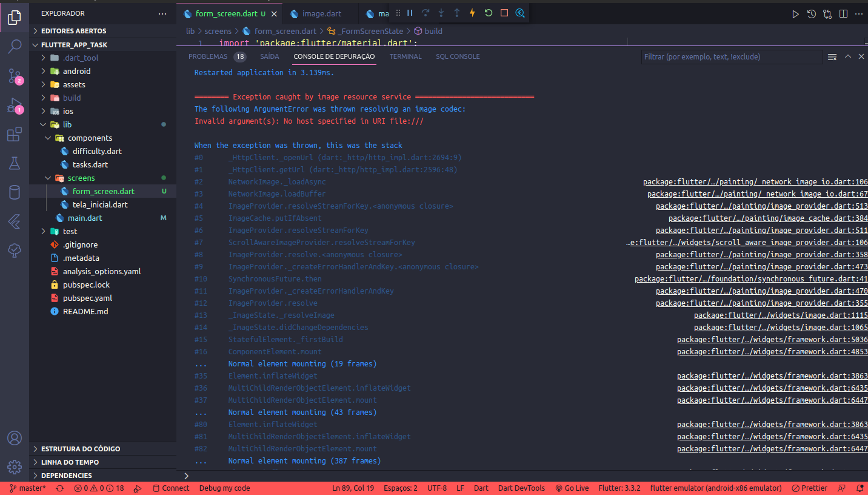The image size is (868, 495).
Task: Restart the debug session green arrow
Action: (489, 13)
